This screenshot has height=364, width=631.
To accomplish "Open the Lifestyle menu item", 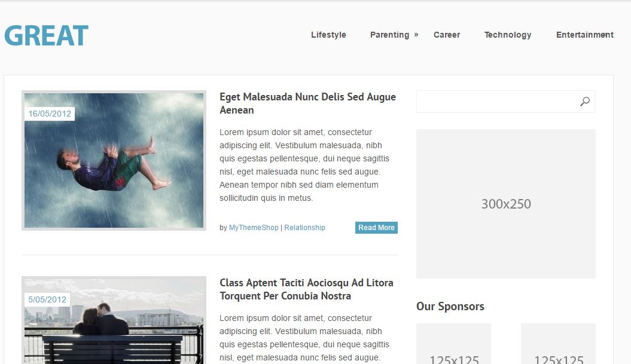I will pyautogui.click(x=328, y=35).
